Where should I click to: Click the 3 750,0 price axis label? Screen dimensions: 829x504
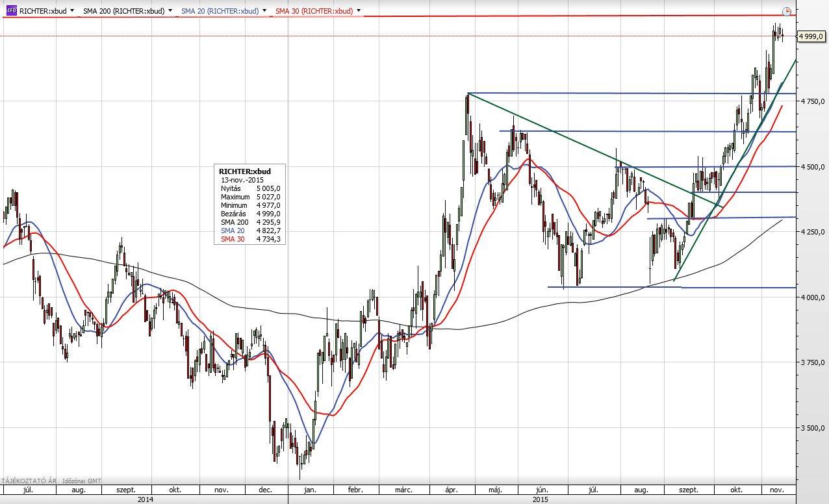click(813, 362)
